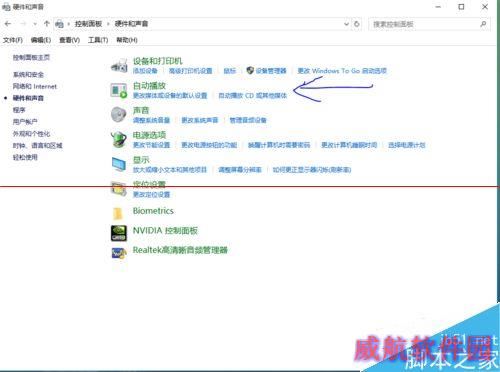
Task: Click the 更改计算机睡眠时间 link
Action: [x=349, y=145]
